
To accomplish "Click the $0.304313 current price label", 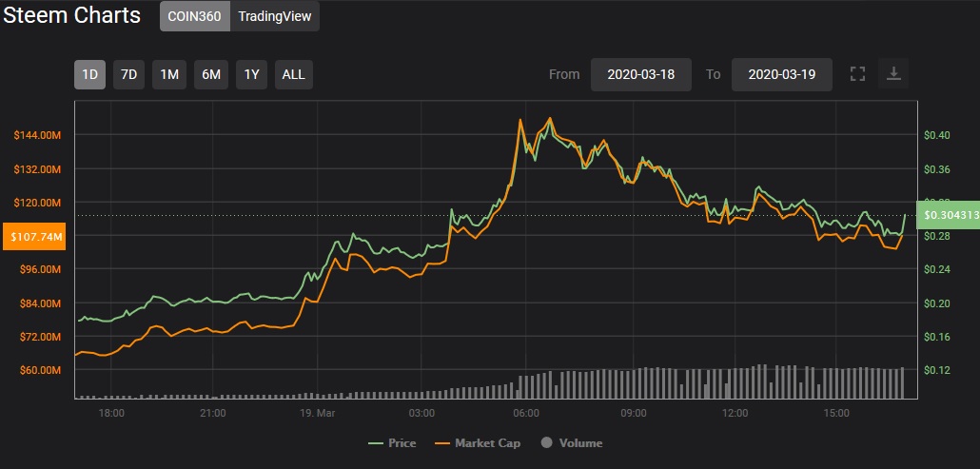I will [949, 215].
